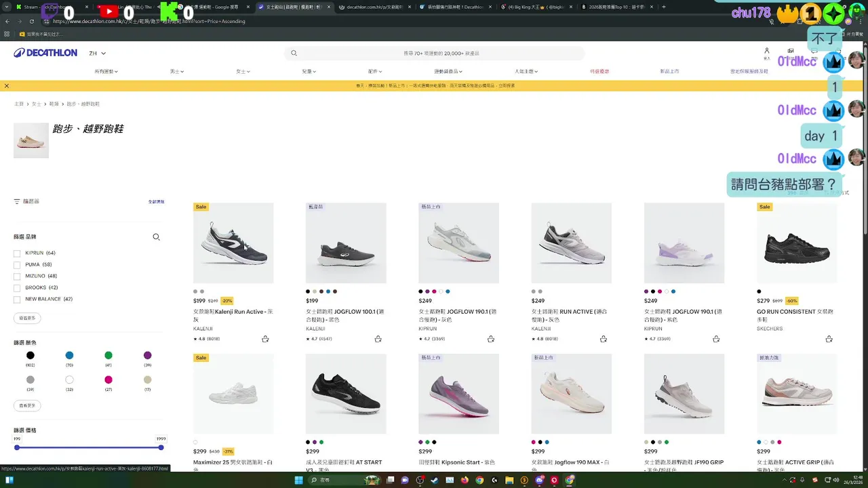Viewport: 868px width, 488px height.
Task: Filter by pink colour swatch (27)
Action: tap(108, 380)
